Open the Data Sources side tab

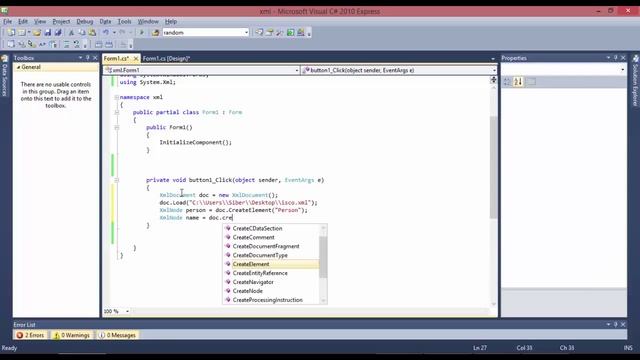(x=5, y=76)
